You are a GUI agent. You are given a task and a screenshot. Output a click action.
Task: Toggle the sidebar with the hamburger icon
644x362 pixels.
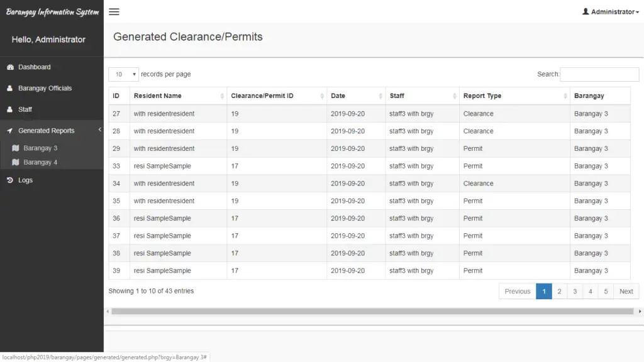point(114,11)
